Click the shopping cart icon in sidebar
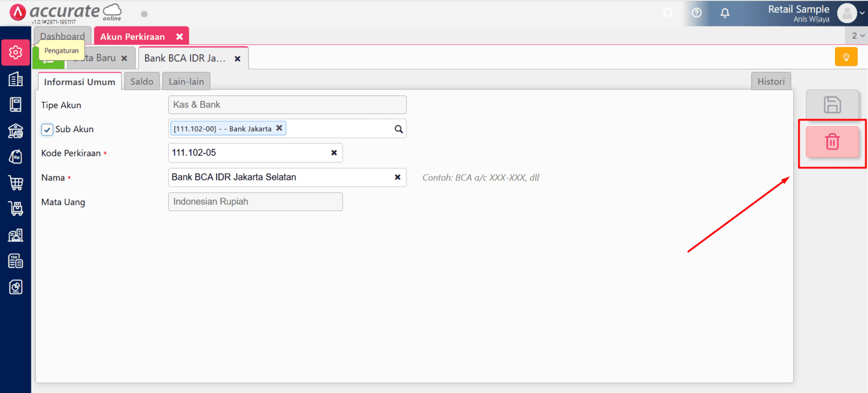Image resolution: width=868 pixels, height=393 pixels. click(x=16, y=182)
